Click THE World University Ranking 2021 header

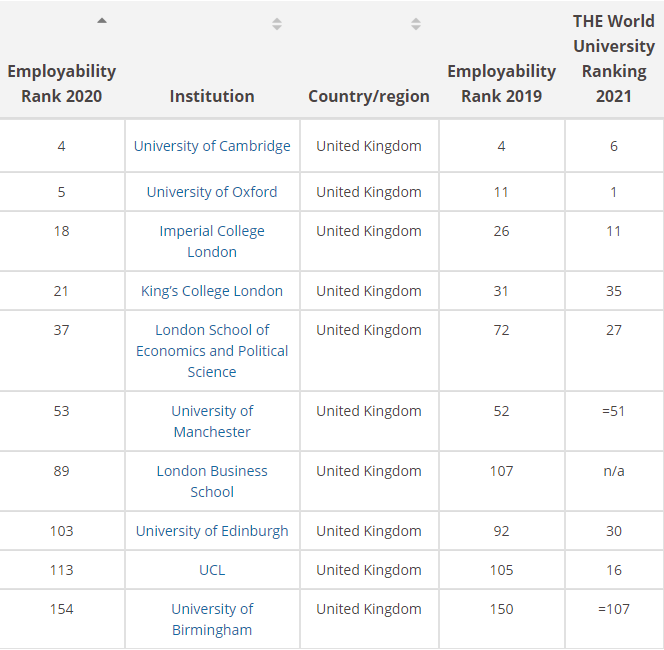pyautogui.click(x=614, y=58)
